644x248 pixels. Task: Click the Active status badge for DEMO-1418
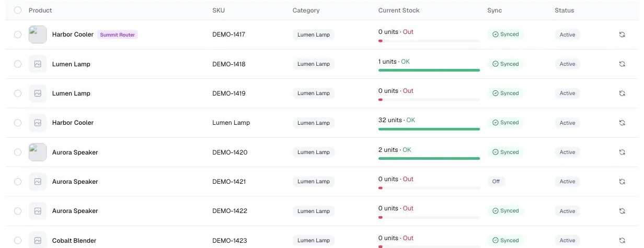567,64
